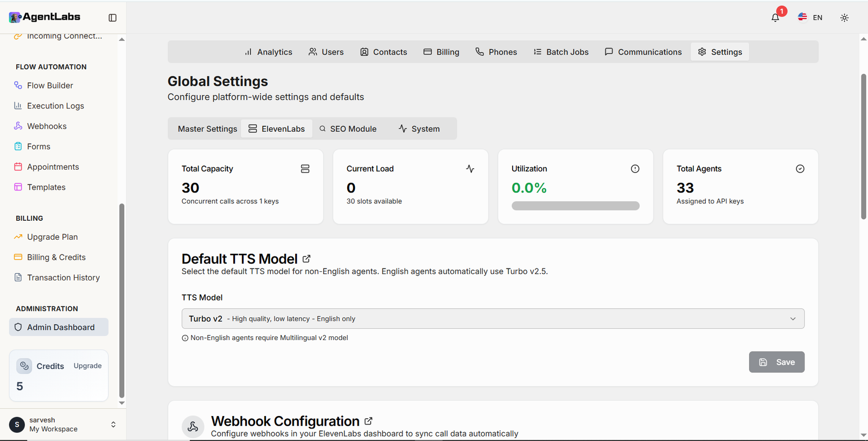Click the Transaction History document icon

pyautogui.click(x=18, y=278)
